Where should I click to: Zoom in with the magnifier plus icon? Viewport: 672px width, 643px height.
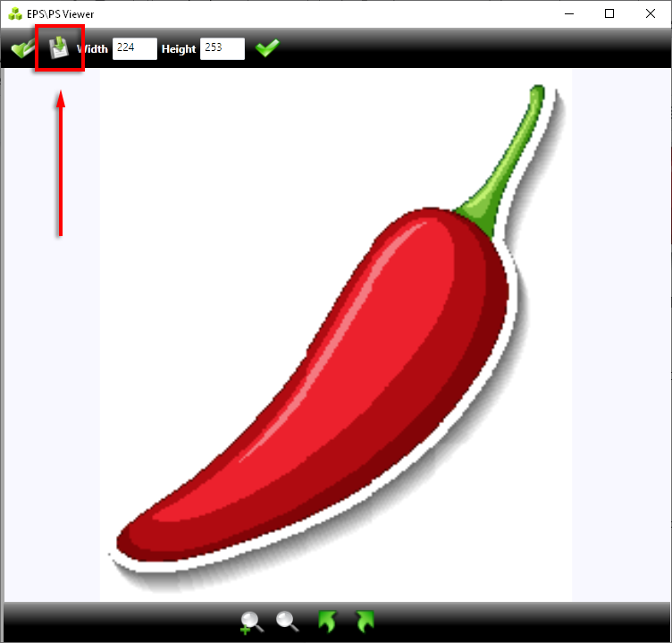(x=252, y=622)
